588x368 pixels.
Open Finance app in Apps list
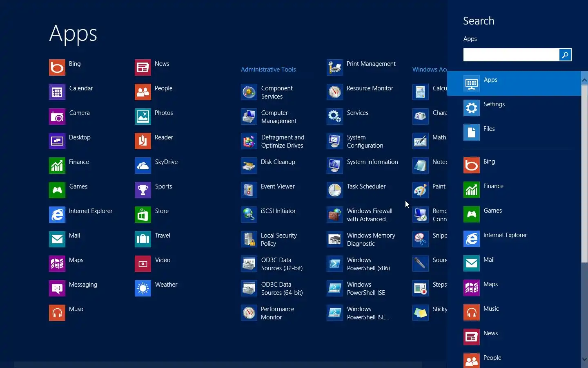(57, 166)
